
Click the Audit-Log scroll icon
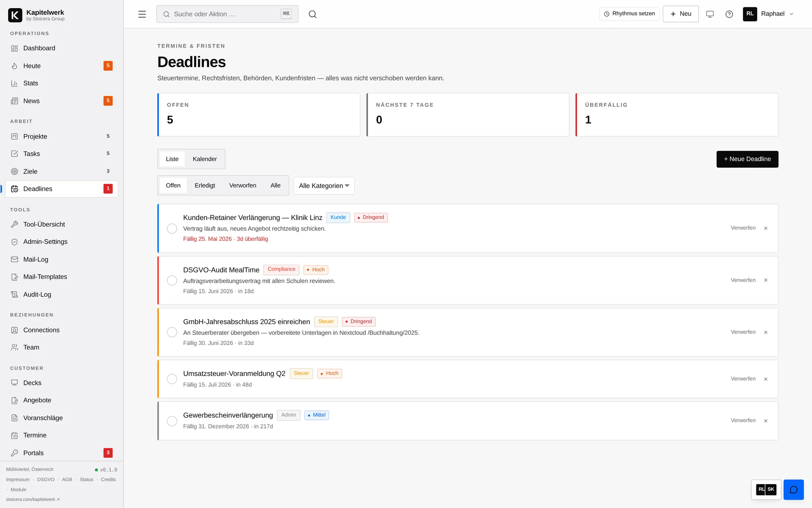(x=15, y=295)
